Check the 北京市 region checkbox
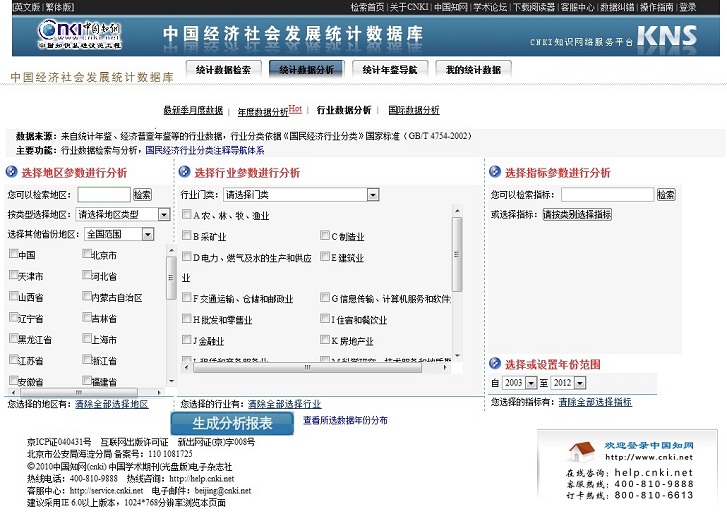Screen dimensions: 727x516 tap(87, 255)
